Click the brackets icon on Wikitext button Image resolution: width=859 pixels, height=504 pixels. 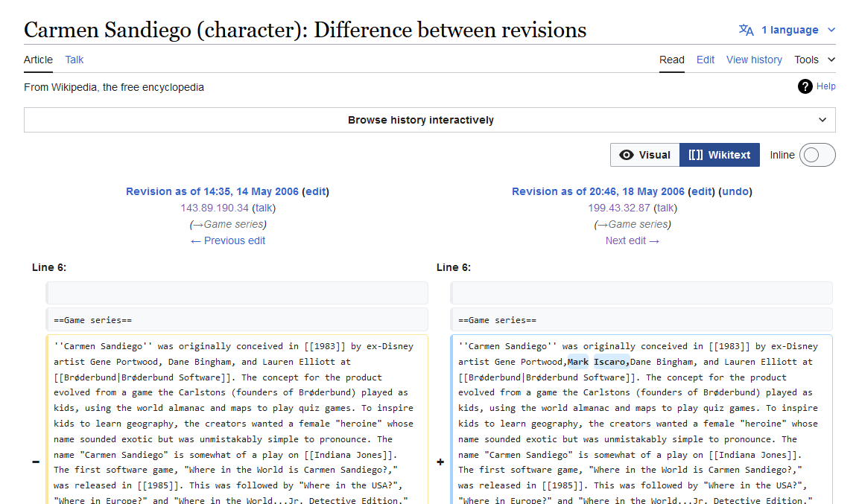696,155
